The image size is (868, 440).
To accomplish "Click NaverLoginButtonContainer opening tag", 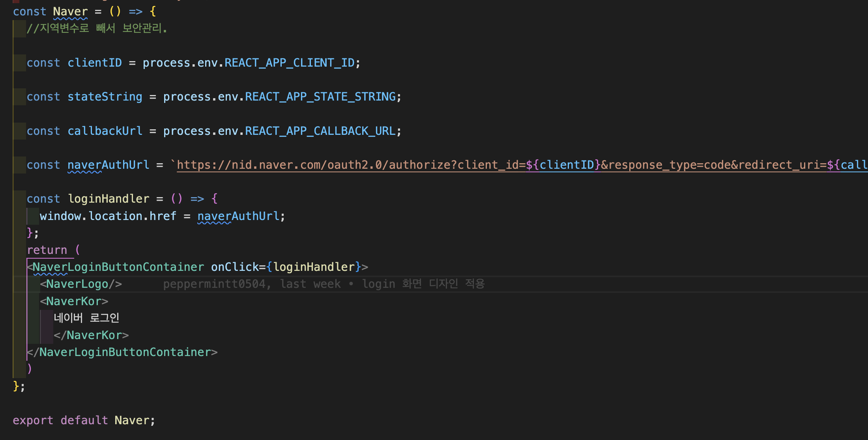I will (118, 267).
